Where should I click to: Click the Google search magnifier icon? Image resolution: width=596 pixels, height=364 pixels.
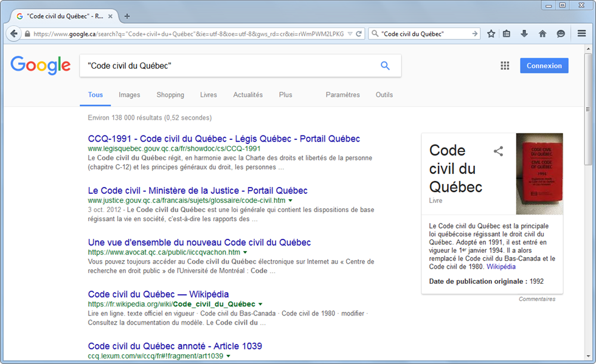pos(385,66)
